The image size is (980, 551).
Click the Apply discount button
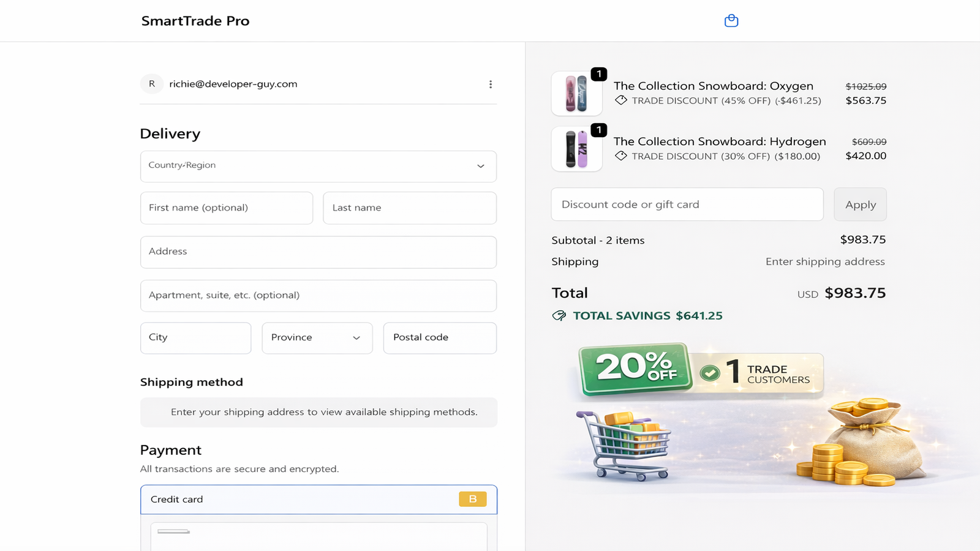(860, 204)
